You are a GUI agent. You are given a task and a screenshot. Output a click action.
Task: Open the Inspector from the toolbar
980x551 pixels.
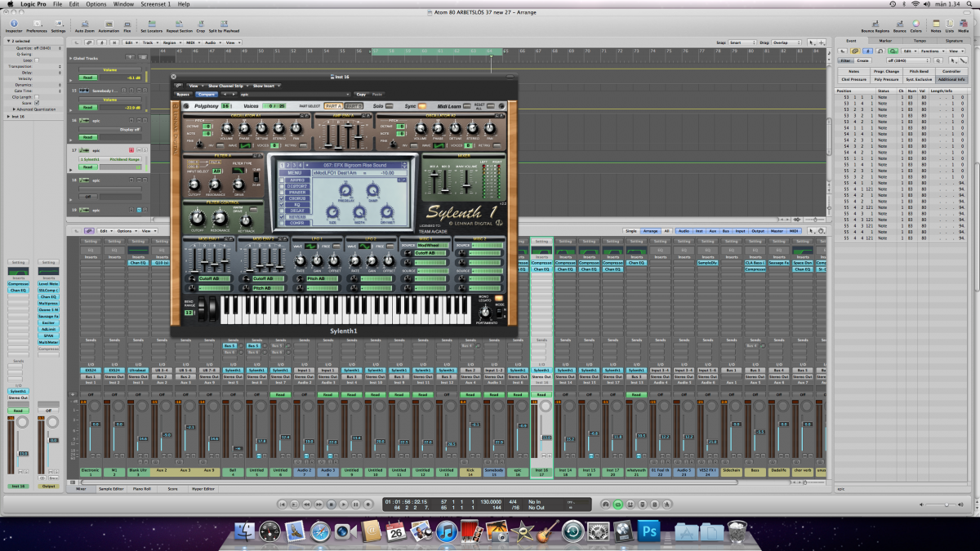15,26
